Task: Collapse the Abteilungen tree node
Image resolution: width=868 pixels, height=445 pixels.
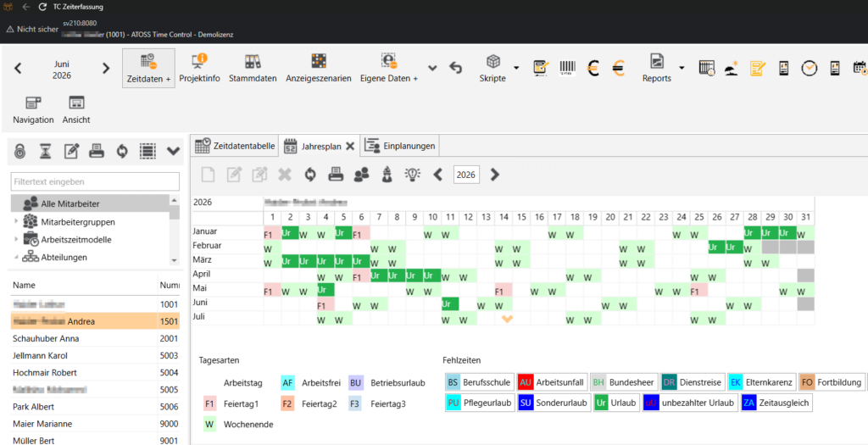Action: [16, 257]
